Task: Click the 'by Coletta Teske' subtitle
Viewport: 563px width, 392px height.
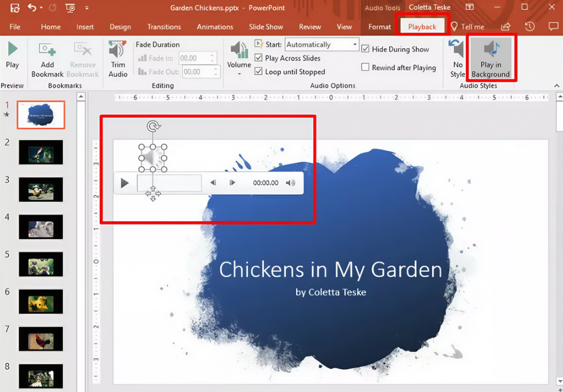Action: coord(331,292)
